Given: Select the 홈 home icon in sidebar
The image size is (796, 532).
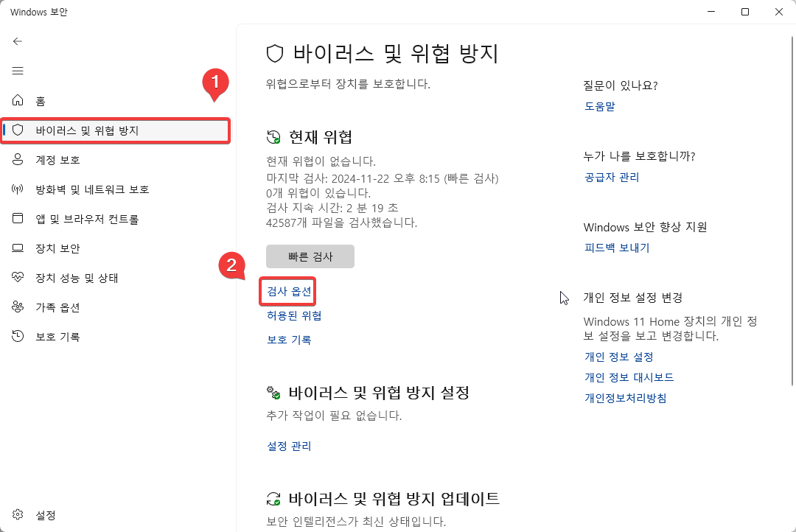Looking at the screenshot, I should 18,100.
